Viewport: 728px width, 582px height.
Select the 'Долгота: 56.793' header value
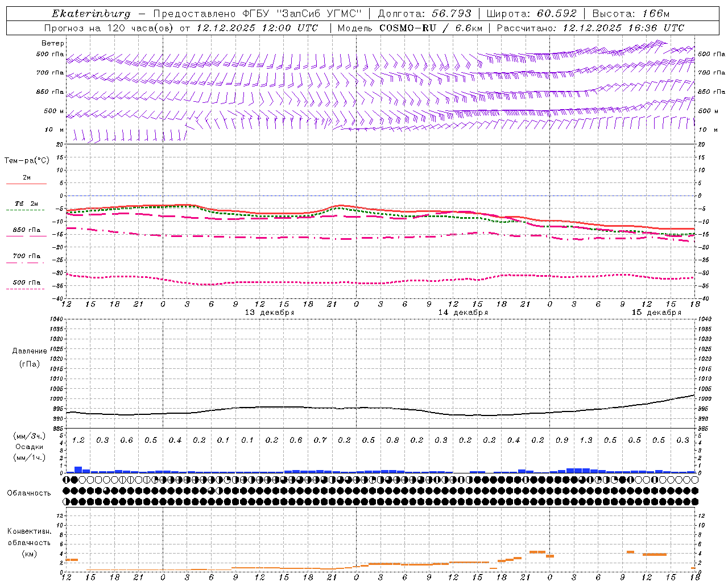pyautogui.click(x=424, y=14)
